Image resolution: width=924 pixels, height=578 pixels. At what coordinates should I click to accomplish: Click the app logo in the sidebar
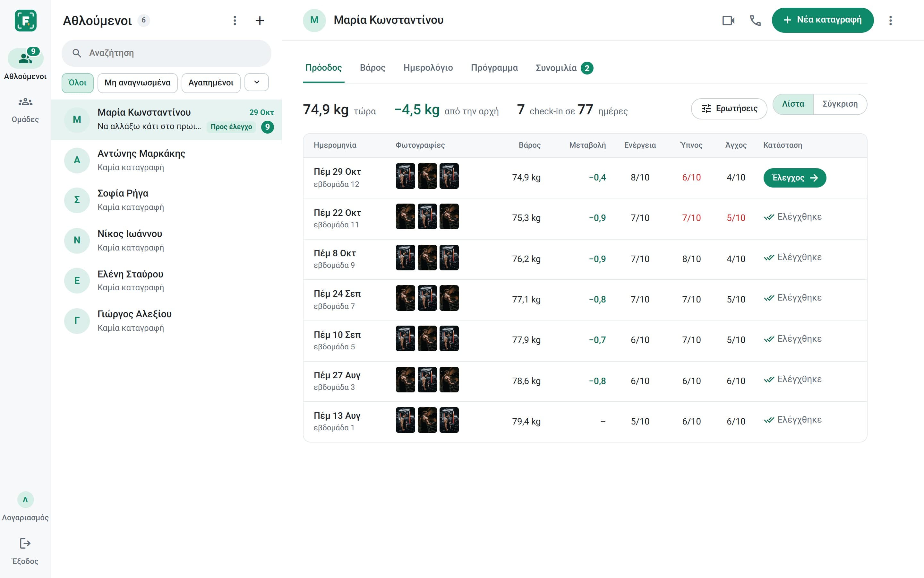[x=26, y=20]
